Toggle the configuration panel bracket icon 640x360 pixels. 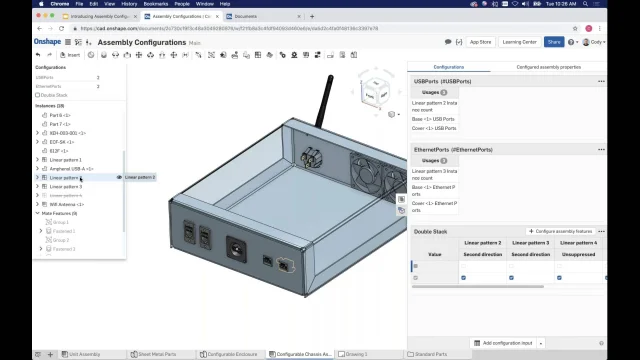point(459,42)
